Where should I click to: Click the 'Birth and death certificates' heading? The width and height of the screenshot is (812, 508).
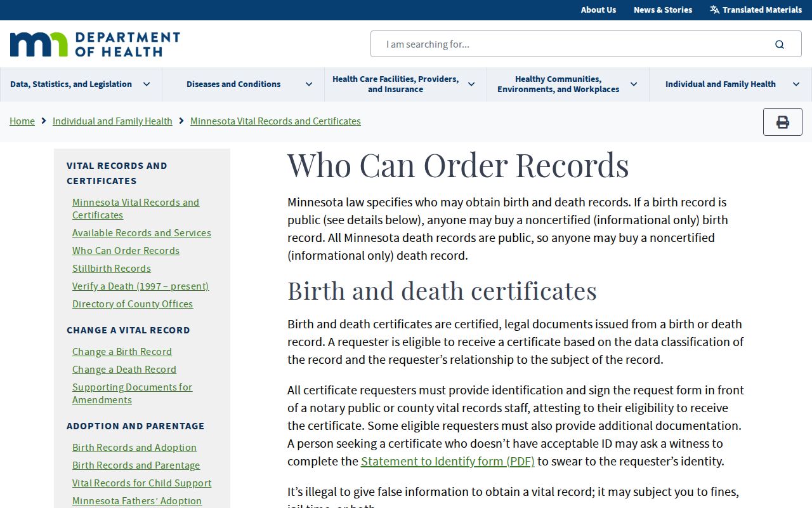coord(442,291)
